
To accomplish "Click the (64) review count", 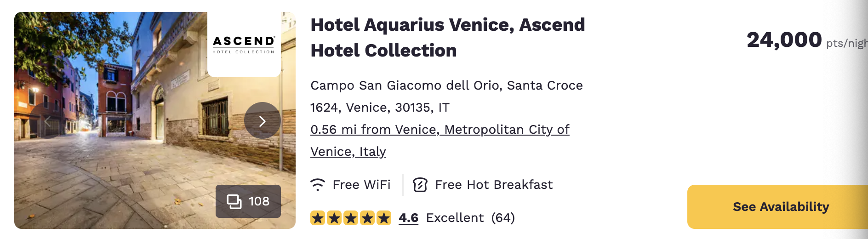I will pos(503,218).
